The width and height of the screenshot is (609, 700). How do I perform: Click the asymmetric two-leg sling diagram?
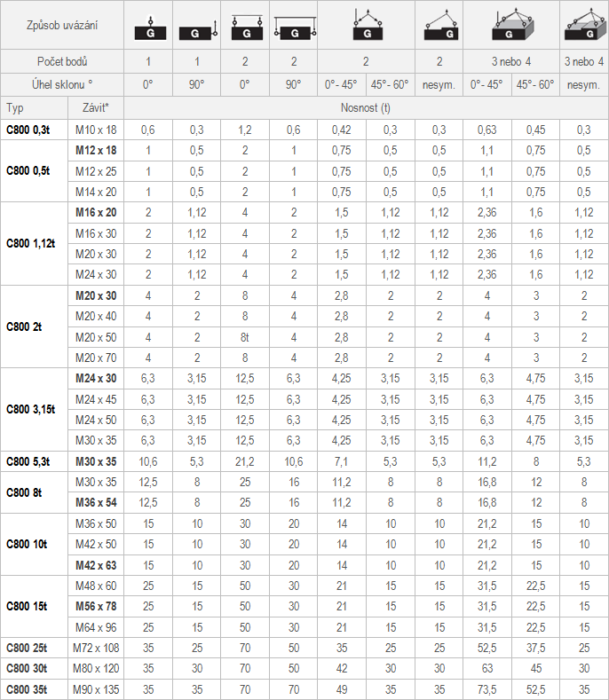click(x=439, y=27)
